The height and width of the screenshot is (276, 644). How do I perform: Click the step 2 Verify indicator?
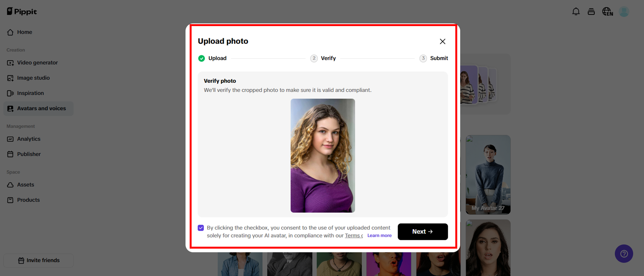click(x=314, y=58)
